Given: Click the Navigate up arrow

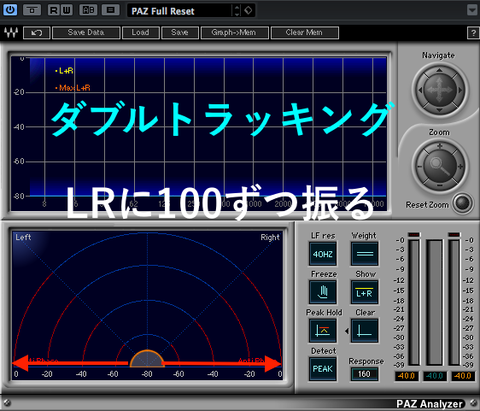Looking at the screenshot, I should point(439,70).
